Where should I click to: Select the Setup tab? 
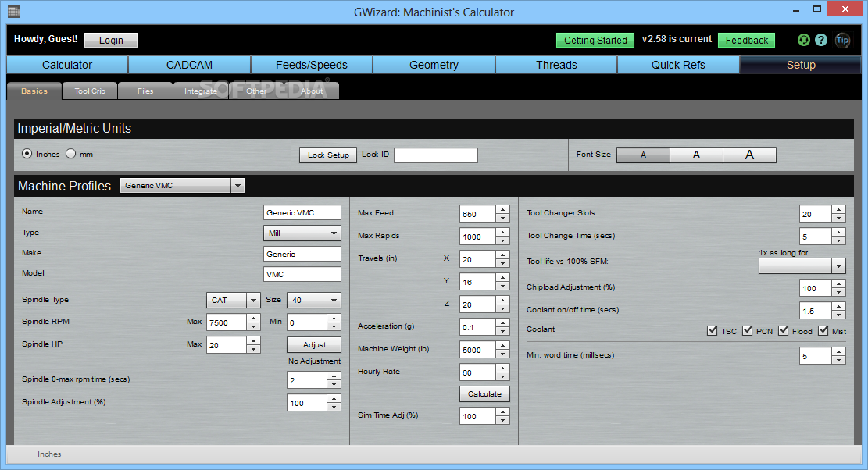801,65
